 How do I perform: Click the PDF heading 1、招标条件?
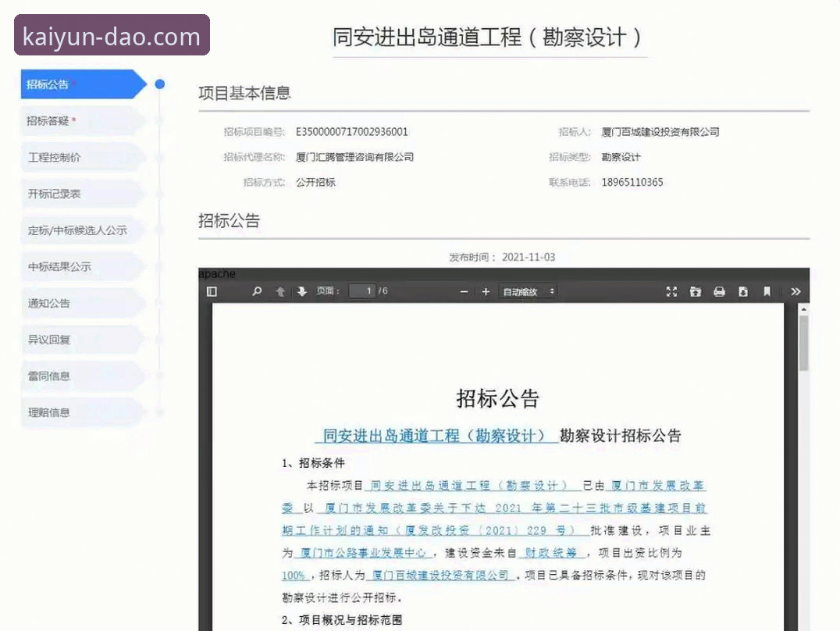click(313, 463)
